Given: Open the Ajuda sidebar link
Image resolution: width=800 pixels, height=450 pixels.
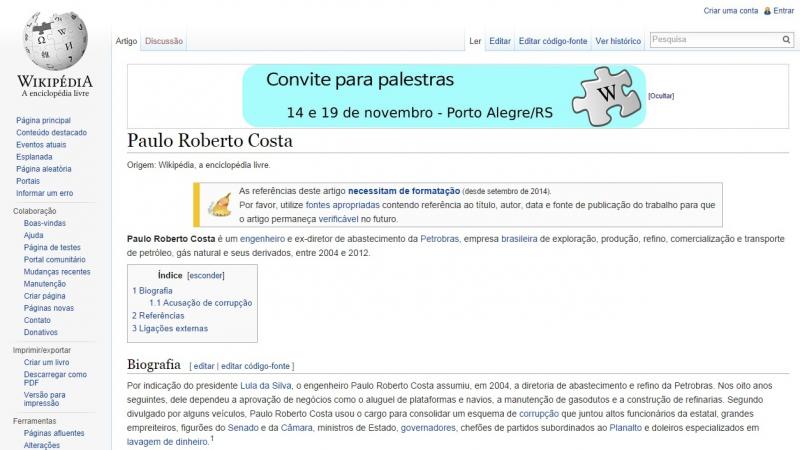Looking at the screenshot, I should (x=33, y=236).
